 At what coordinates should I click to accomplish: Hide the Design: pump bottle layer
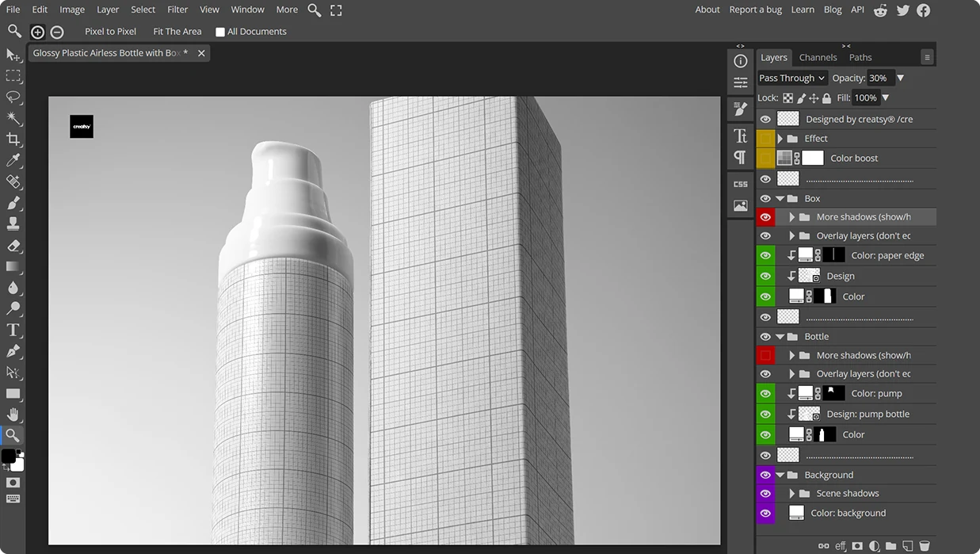[765, 415]
